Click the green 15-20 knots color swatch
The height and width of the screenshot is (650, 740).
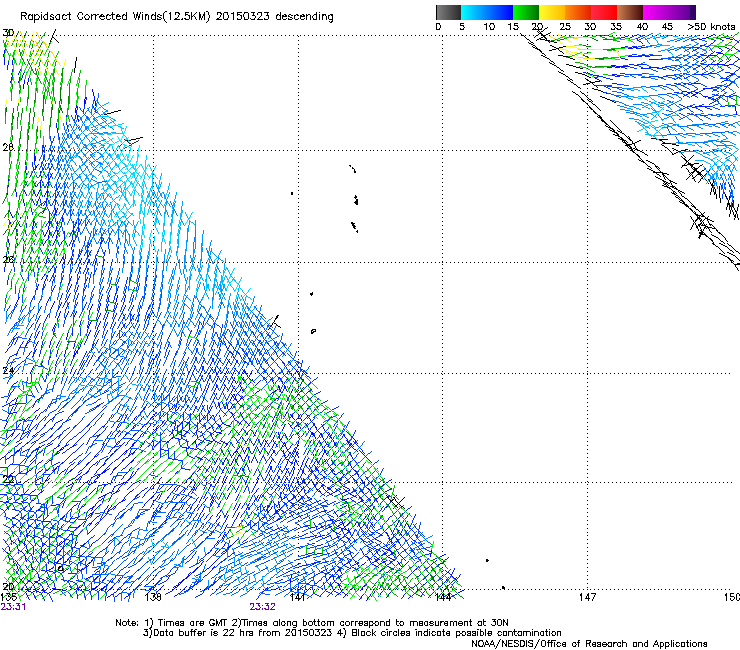click(526, 12)
